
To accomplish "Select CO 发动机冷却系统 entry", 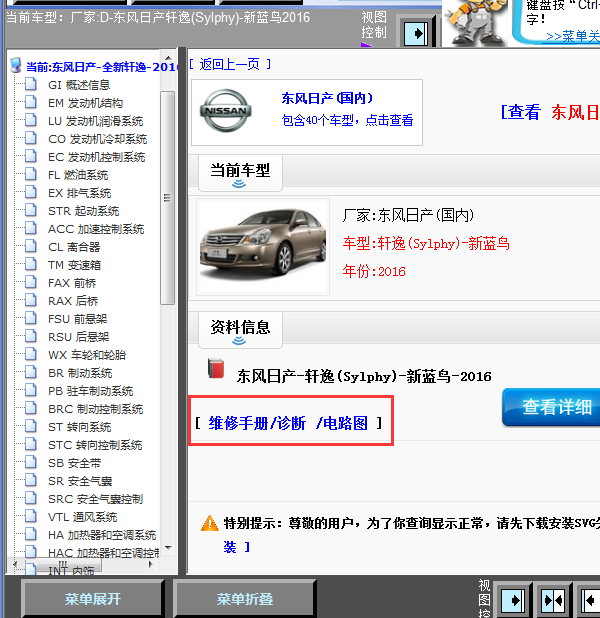I will click(97, 139).
